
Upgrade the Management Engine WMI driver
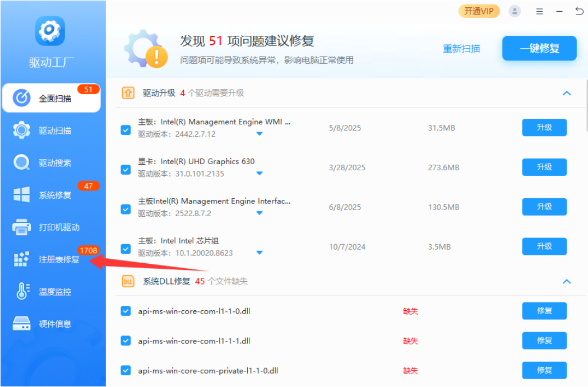[x=544, y=128]
